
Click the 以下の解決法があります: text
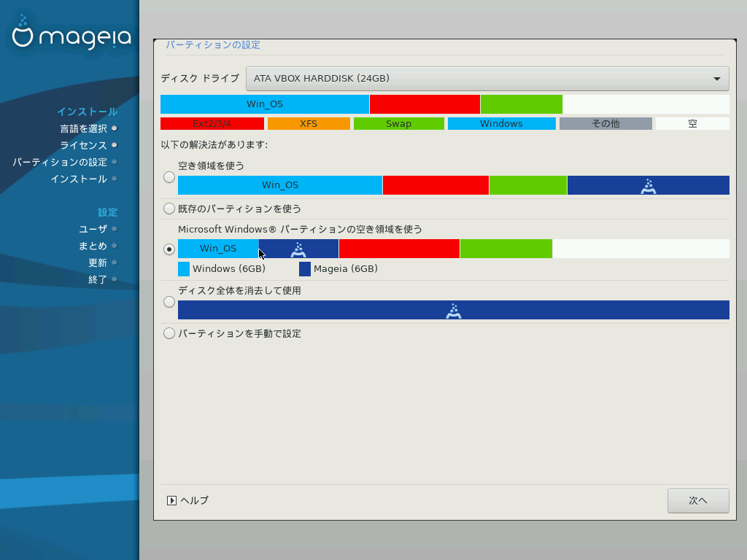[214, 144]
